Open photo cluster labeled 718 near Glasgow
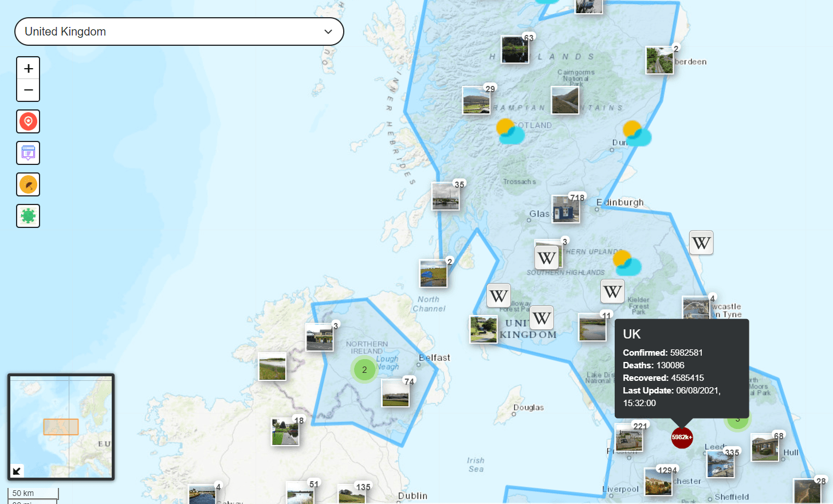Viewport: 833px width, 504px height. click(x=565, y=209)
